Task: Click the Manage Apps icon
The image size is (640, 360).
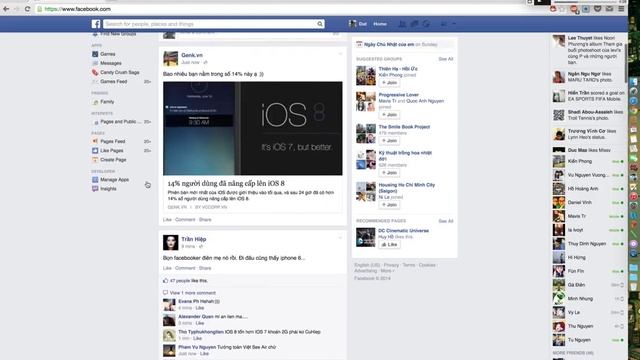Action: (95, 180)
